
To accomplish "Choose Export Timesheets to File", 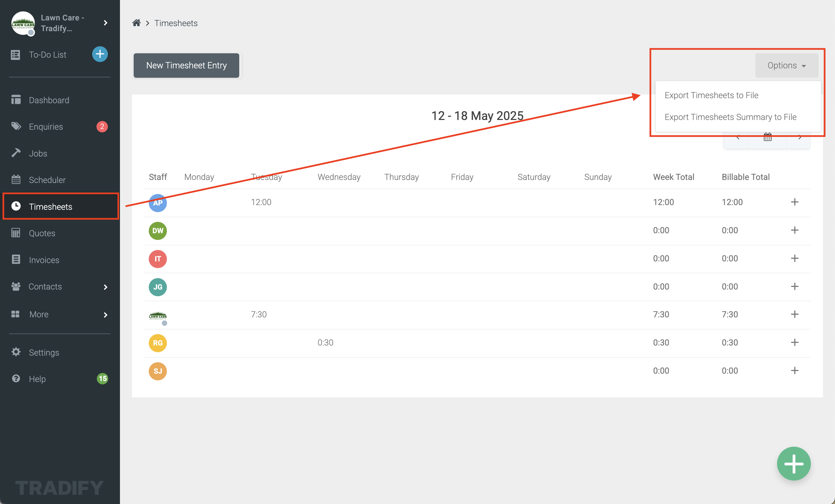I will point(711,95).
